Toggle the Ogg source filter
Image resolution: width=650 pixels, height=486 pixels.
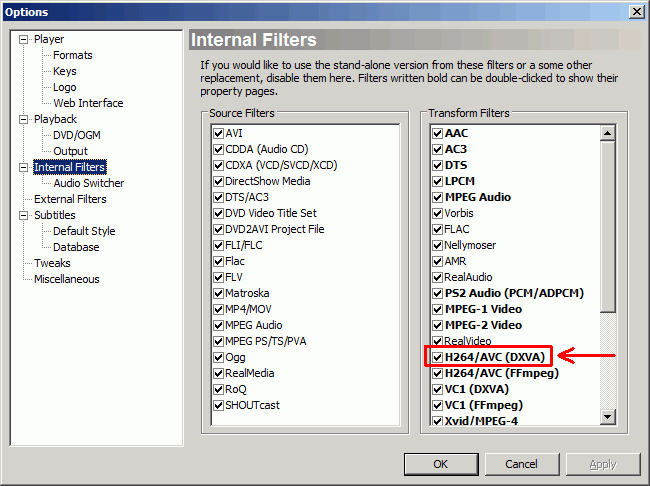point(218,357)
